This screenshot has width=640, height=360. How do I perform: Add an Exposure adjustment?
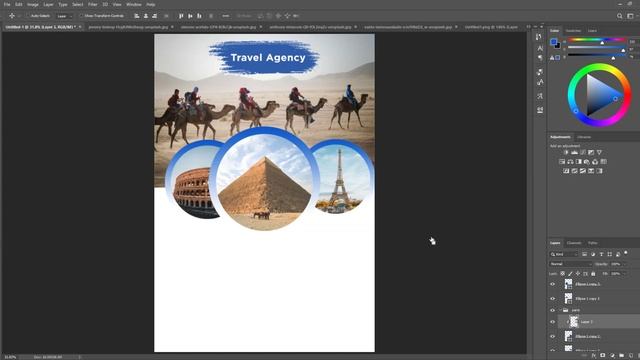coord(591,152)
